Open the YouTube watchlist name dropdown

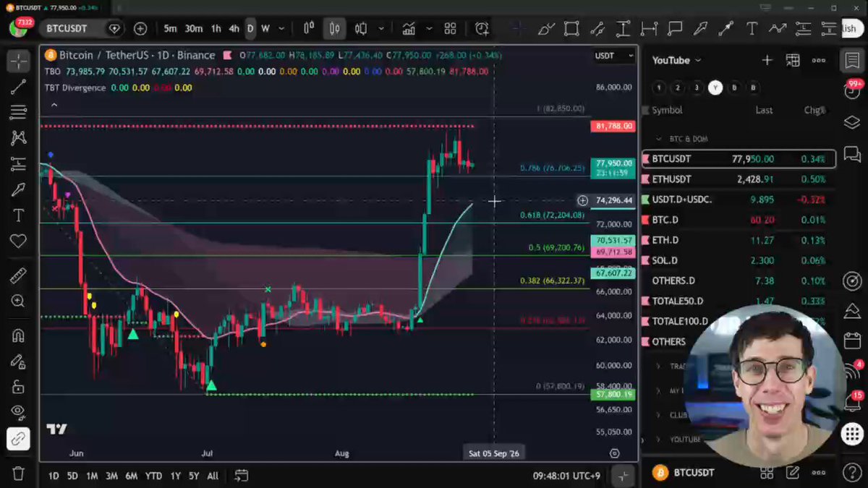tap(676, 60)
